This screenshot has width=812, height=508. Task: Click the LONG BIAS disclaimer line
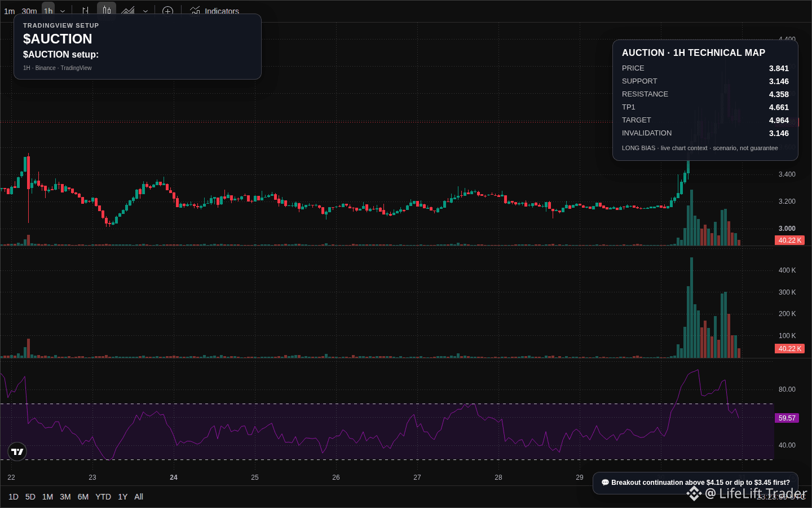700,148
